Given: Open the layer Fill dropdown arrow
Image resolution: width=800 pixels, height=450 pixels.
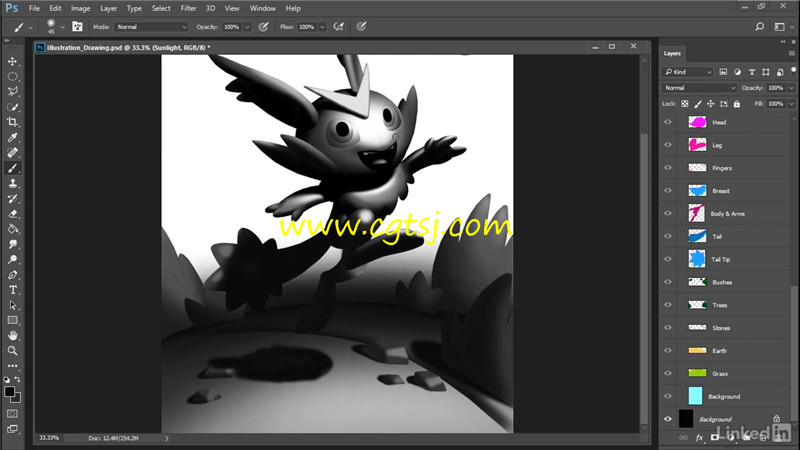Looking at the screenshot, I should tap(791, 104).
